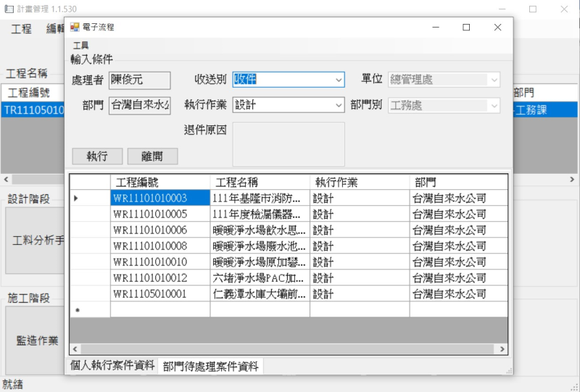The height and width of the screenshot is (392, 580).
Task: Click 111年基隆市消防... project name cell
Action: pos(260,198)
